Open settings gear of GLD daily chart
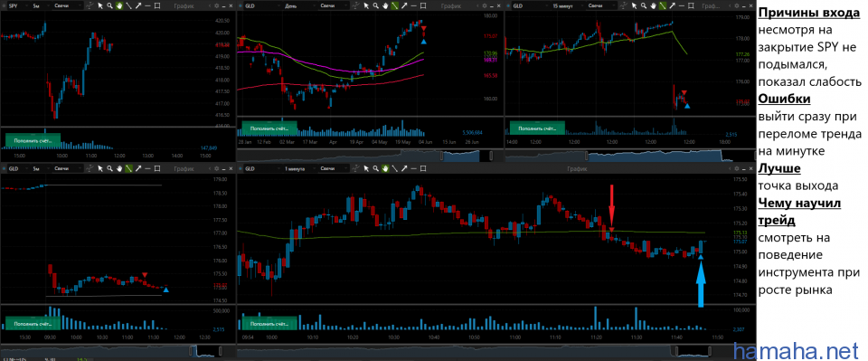 click(x=485, y=5)
